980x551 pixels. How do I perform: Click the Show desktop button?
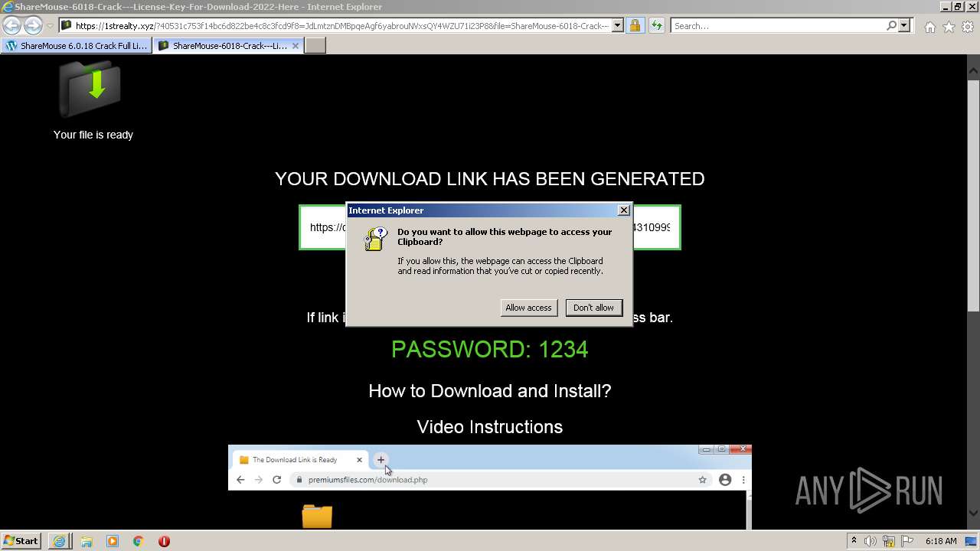[x=972, y=541]
